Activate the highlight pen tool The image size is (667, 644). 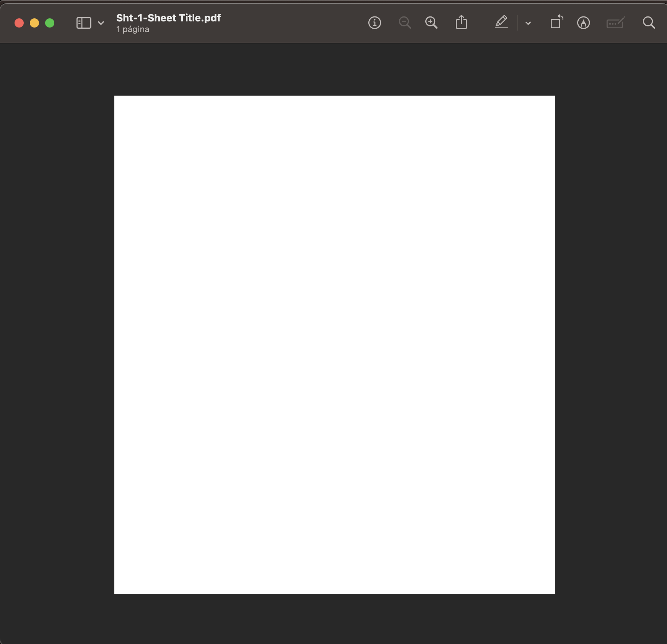pyautogui.click(x=501, y=23)
